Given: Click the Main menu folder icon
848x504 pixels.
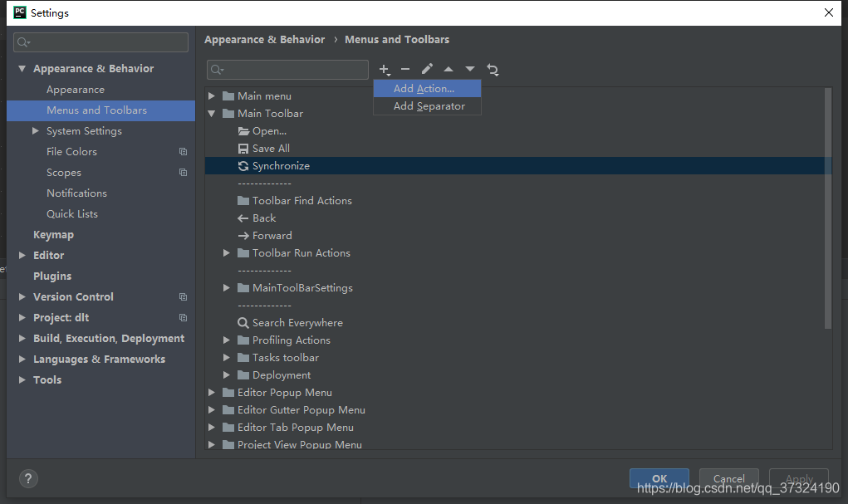Looking at the screenshot, I should click(228, 96).
